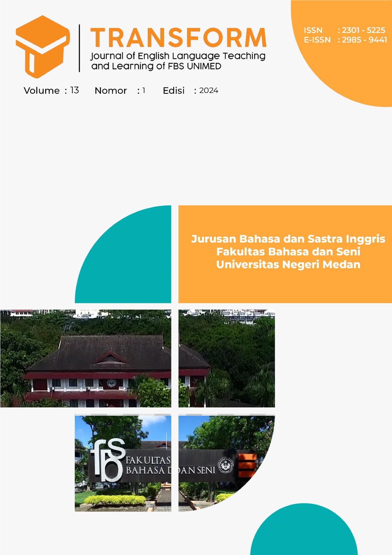Click the TRANSFORM journal title

[x=178, y=38]
